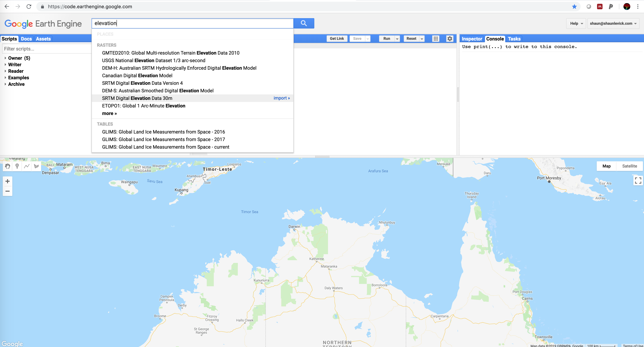Toggle fullscreen map view
Screen dimensions: 644x347
[638, 180]
